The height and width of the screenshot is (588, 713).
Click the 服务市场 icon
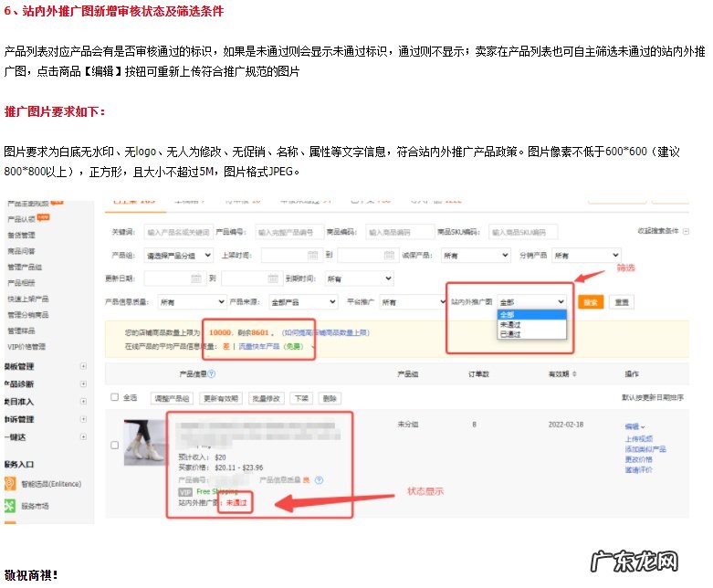coord(10,506)
